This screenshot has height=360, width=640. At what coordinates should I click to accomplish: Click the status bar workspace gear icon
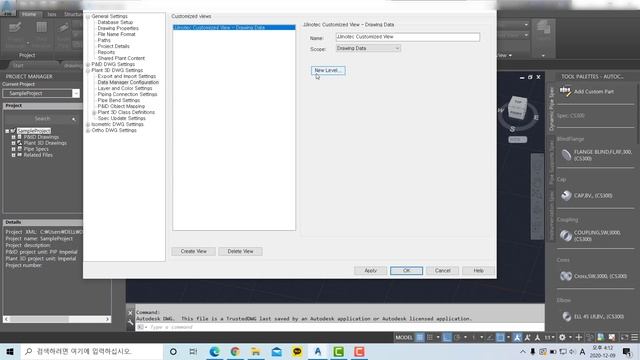coord(562,337)
